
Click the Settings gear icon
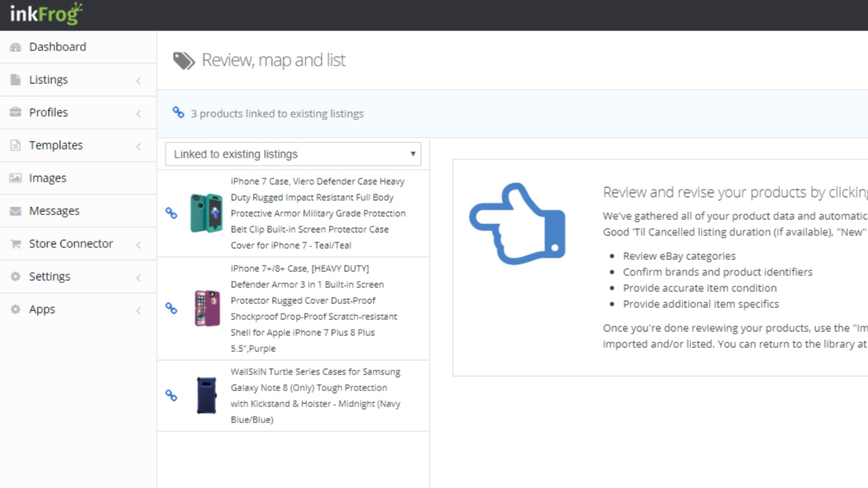(x=15, y=276)
